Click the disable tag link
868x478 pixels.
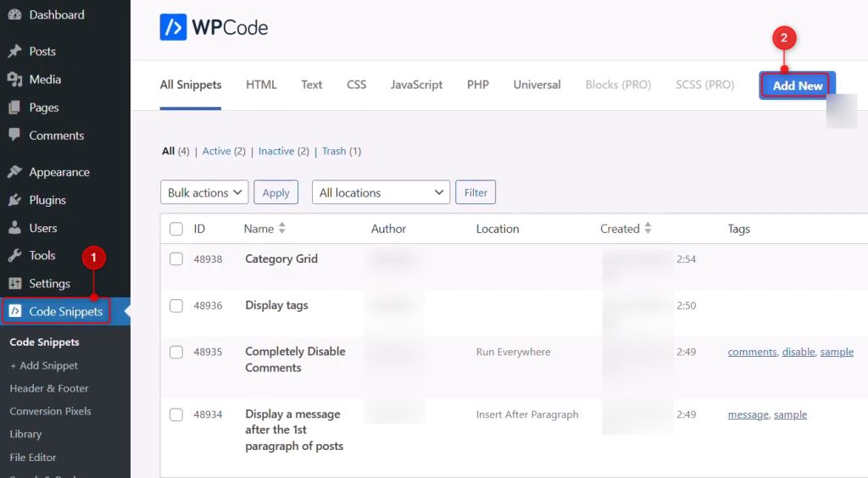coord(798,352)
